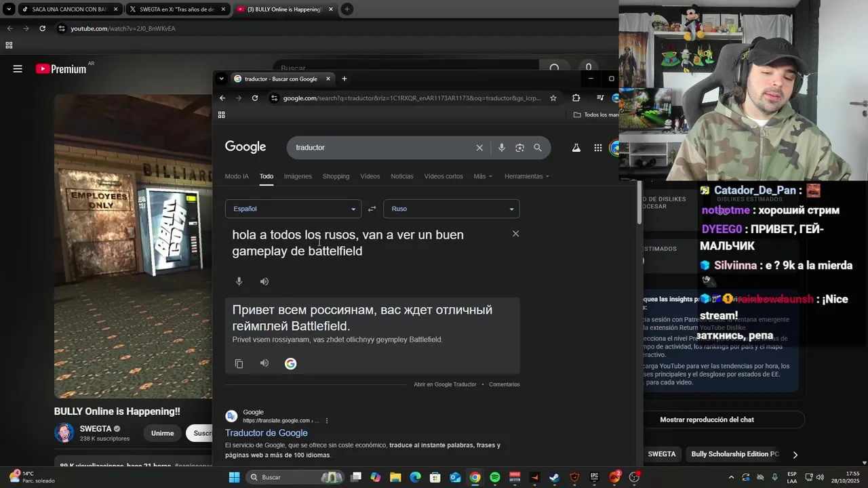Viewport: 868px width, 488px height.
Task: Open Steam from the taskbar
Action: point(555,477)
